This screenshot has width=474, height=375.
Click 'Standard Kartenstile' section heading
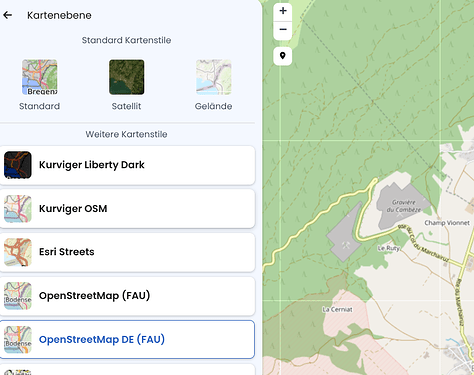(x=126, y=40)
